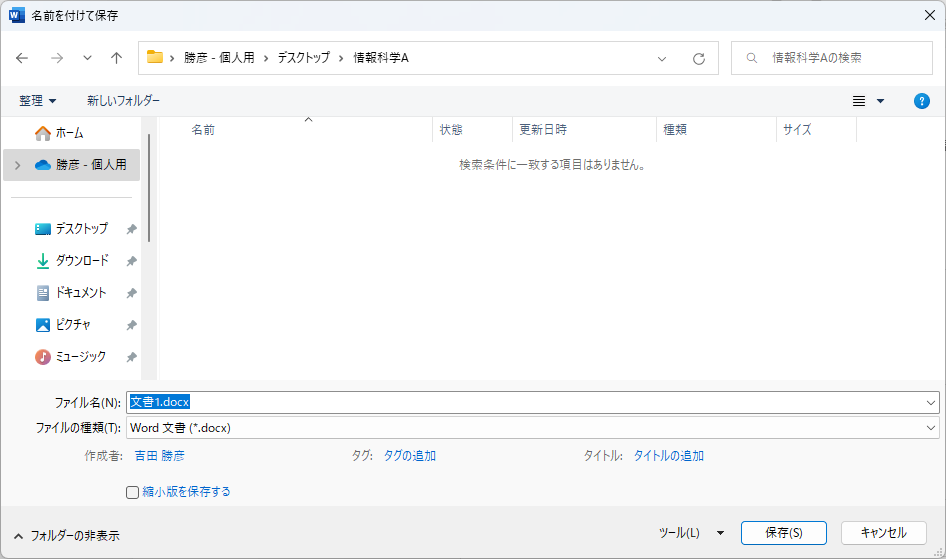Collapse folders with フォルダーの非表示
Image resolution: width=946 pixels, height=559 pixels.
point(66,535)
